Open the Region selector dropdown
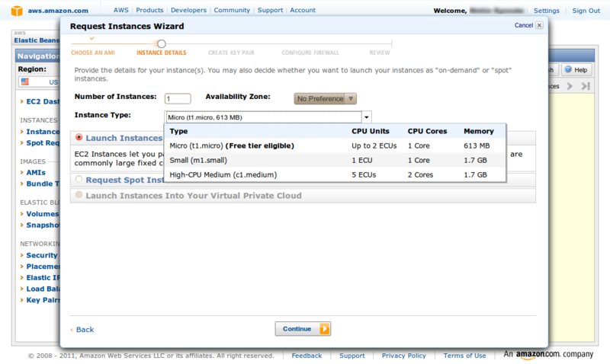Screen dimensions: 610x364 tap(39, 82)
